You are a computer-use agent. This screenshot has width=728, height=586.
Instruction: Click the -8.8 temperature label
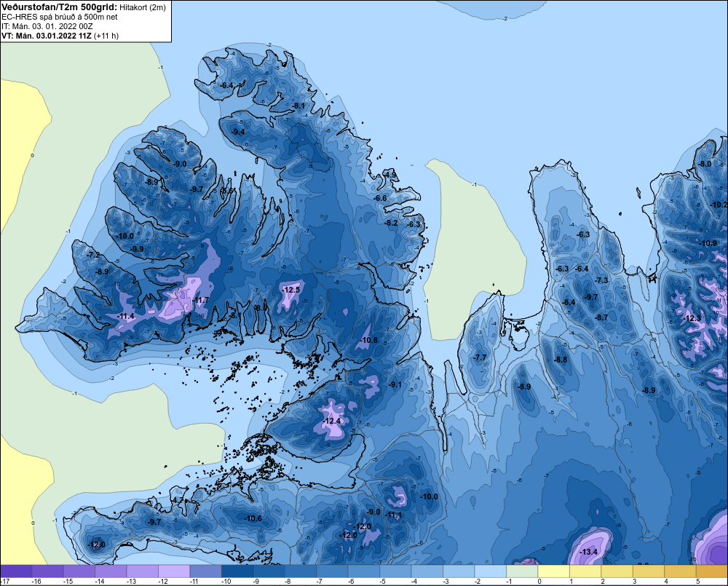(561, 360)
